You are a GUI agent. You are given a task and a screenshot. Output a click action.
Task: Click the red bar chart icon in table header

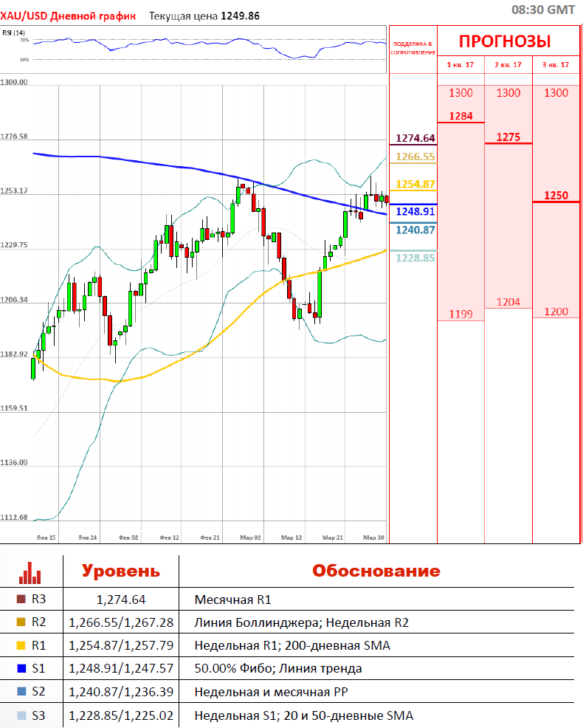(x=30, y=572)
